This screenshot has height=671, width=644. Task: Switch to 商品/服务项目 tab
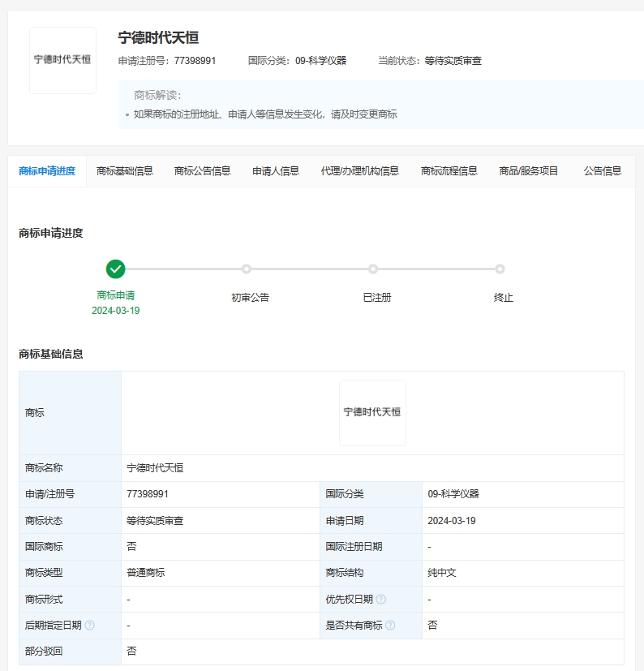[x=529, y=171]
